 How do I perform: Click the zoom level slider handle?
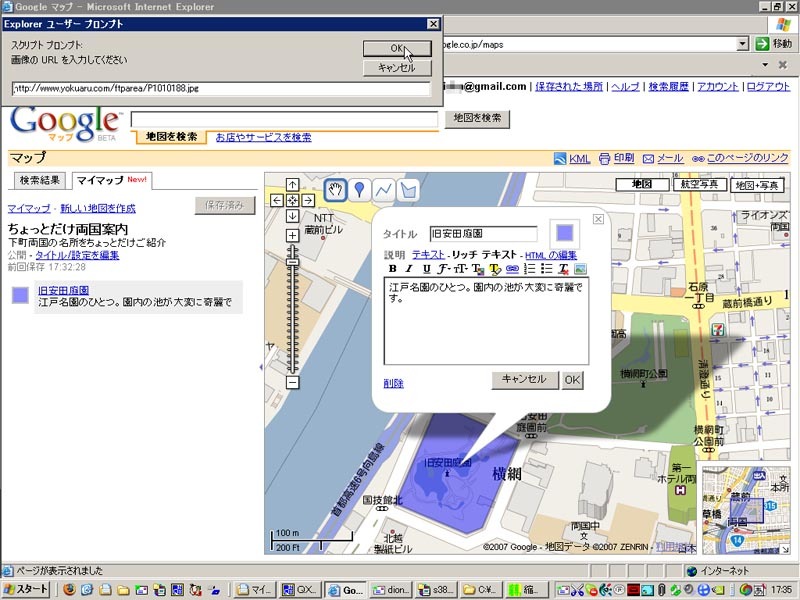pyautogui.click(x=292, y=262)
